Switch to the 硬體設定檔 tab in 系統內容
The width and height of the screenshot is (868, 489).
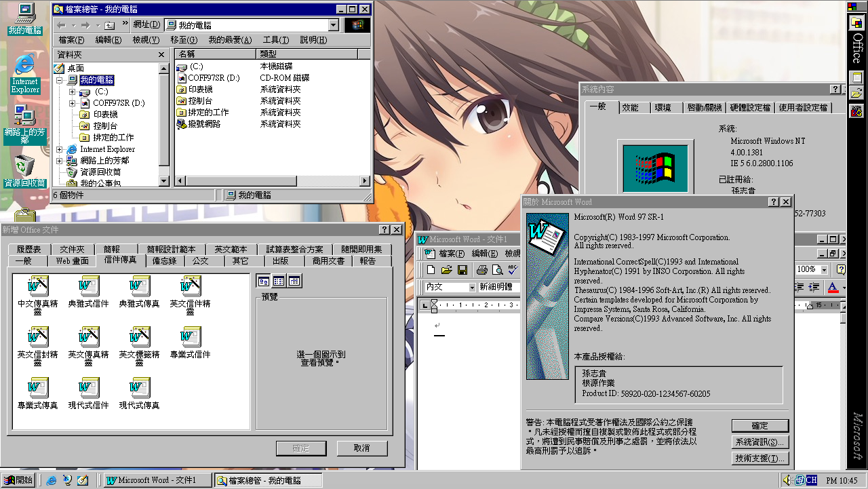click(x=750, y=108)
